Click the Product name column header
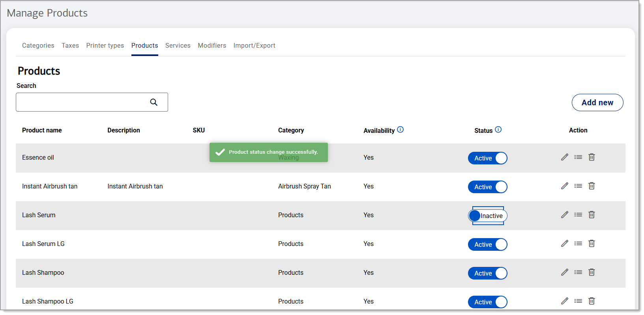Viewport: 644px width, 315px height. point(42,130)
